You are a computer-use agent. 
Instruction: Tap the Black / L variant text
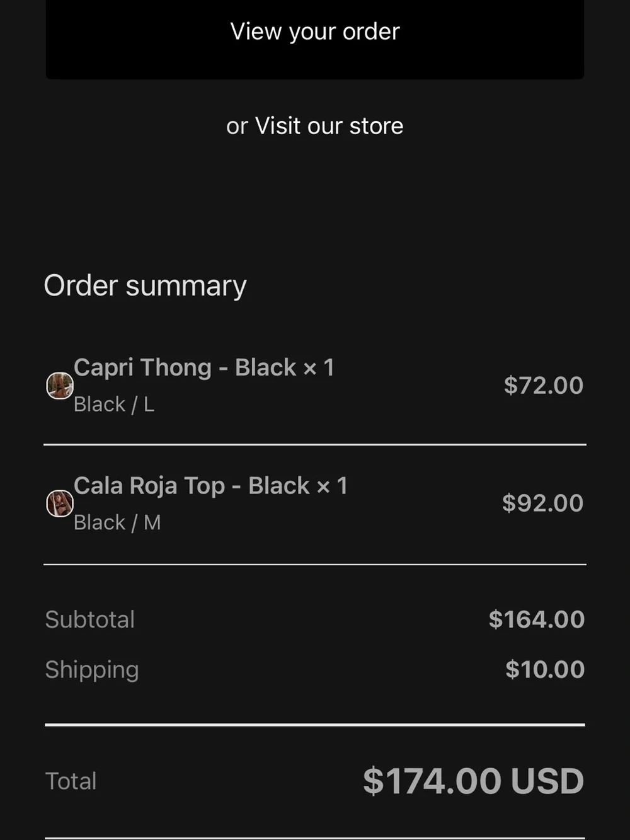click(114, 405)
